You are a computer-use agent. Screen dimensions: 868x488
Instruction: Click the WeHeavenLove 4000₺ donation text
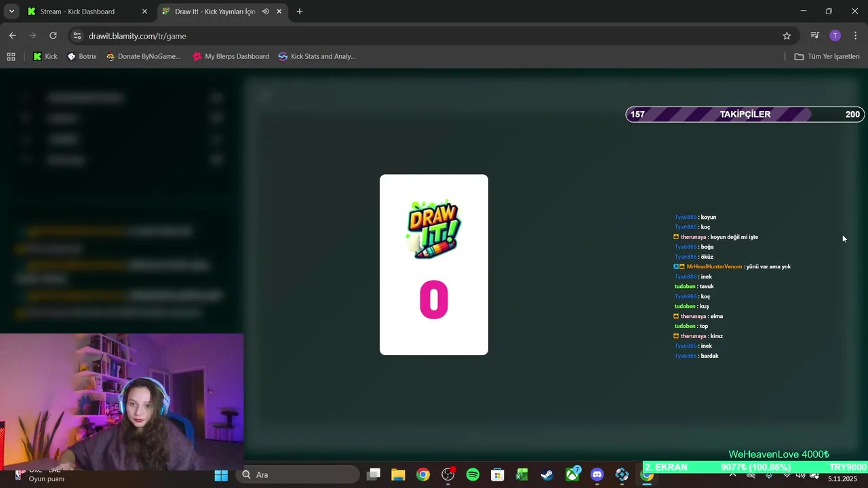pos(779,454)
